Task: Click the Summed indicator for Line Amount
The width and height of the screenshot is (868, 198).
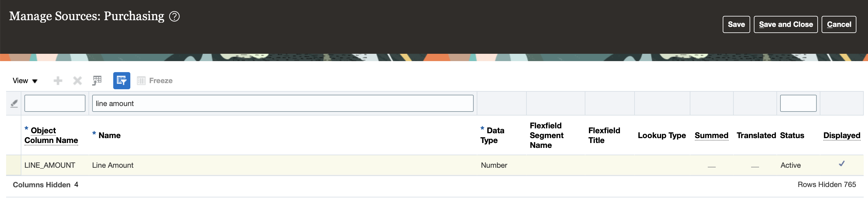Action: click(x=711, y=166)
